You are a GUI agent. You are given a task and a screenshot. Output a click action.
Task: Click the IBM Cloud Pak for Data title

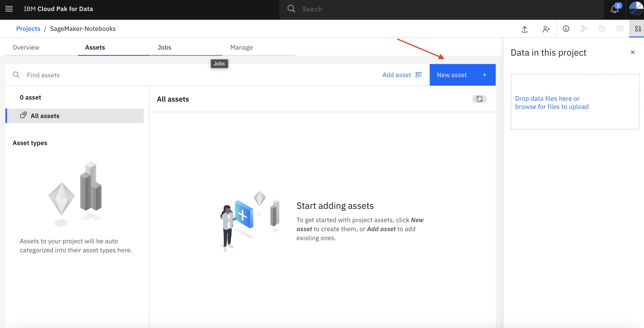[58, 9]
